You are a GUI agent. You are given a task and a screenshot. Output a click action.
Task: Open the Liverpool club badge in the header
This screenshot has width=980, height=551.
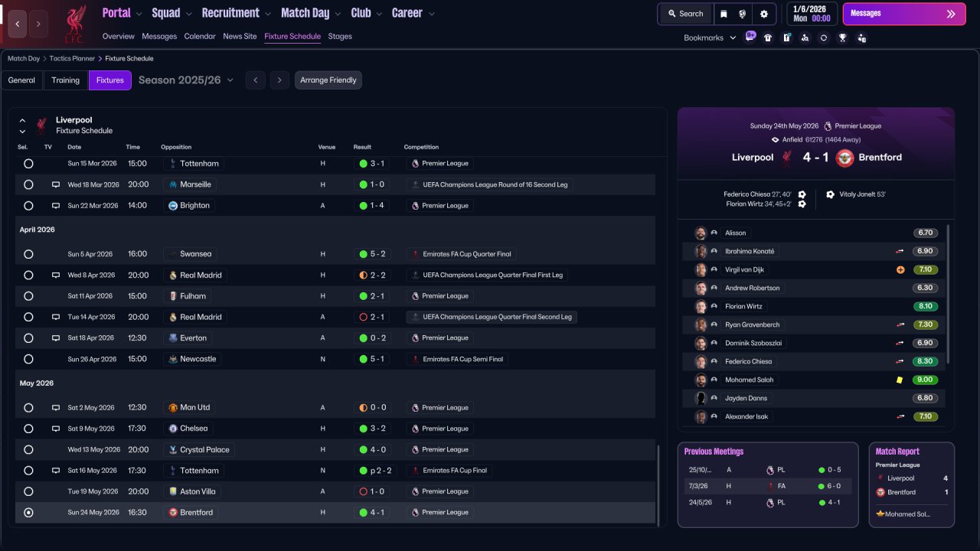point(74,24)
